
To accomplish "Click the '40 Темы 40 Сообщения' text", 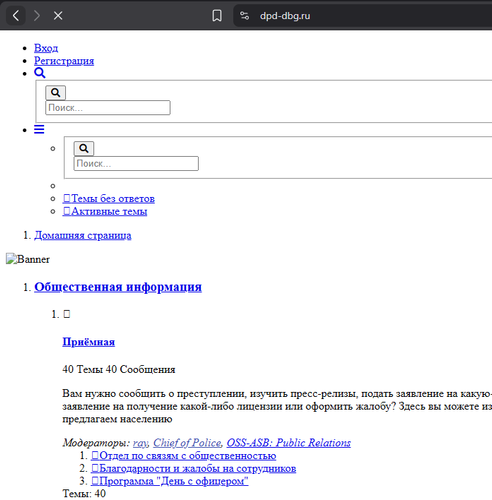I will click(119, 369).
